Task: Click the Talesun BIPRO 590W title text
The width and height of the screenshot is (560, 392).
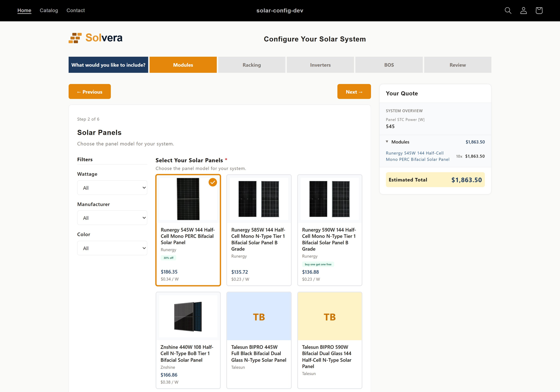Action: click(x=327, y=357)
